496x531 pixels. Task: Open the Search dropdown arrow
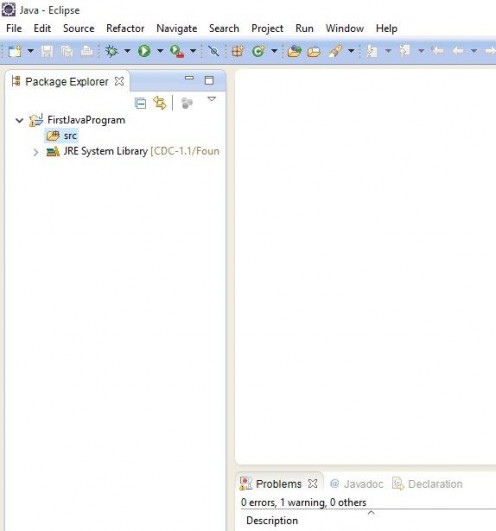(x=351, y=51)
